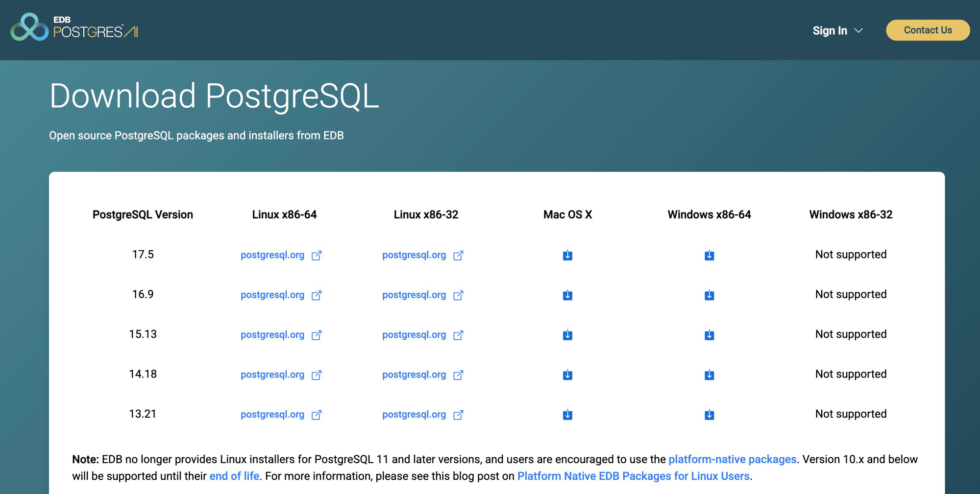Image resolution: width=980 pixels, height=494 pixels.
Task: Download PostgreSQL 13.21 for Windows x86-64
Action: coord(709,415)
